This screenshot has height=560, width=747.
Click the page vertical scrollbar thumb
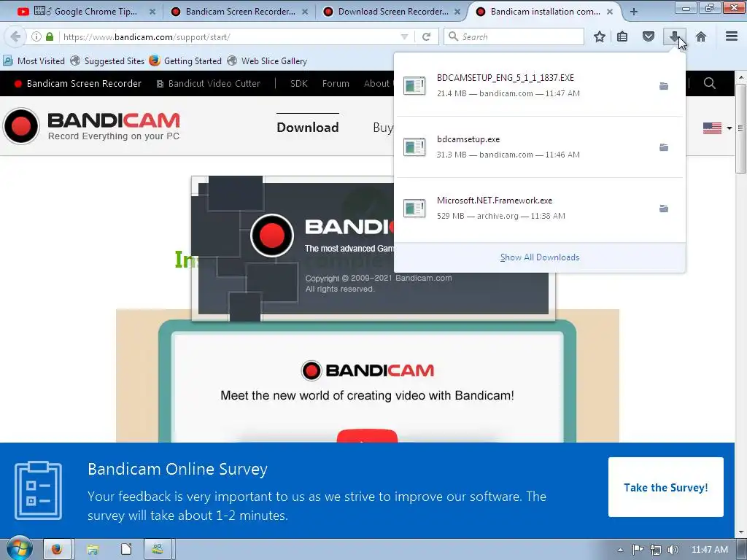pos(741,128)
